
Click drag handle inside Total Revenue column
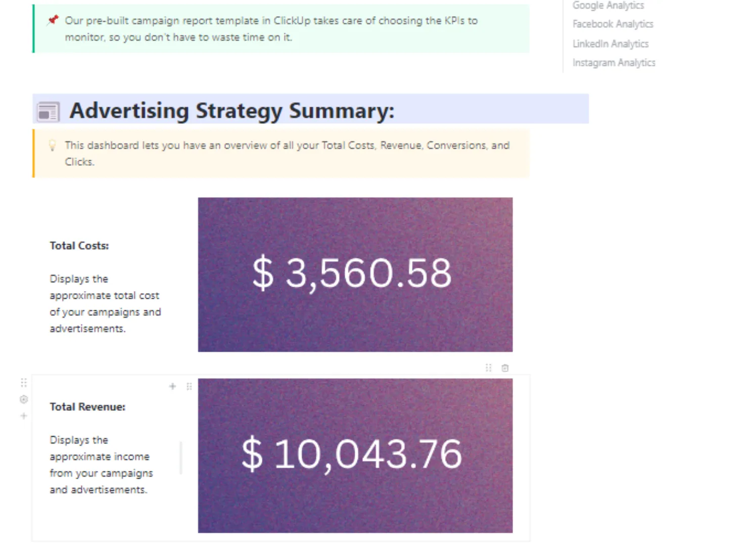pos(189,386)
